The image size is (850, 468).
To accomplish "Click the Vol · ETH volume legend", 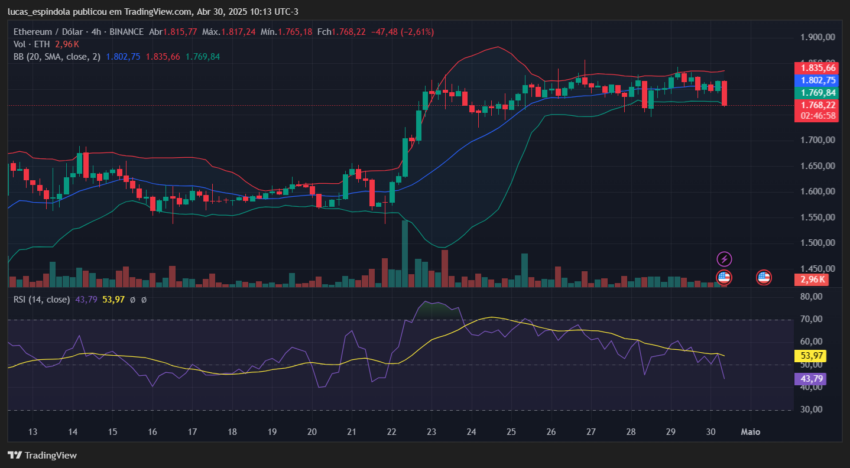I will [x=31, y=44].
